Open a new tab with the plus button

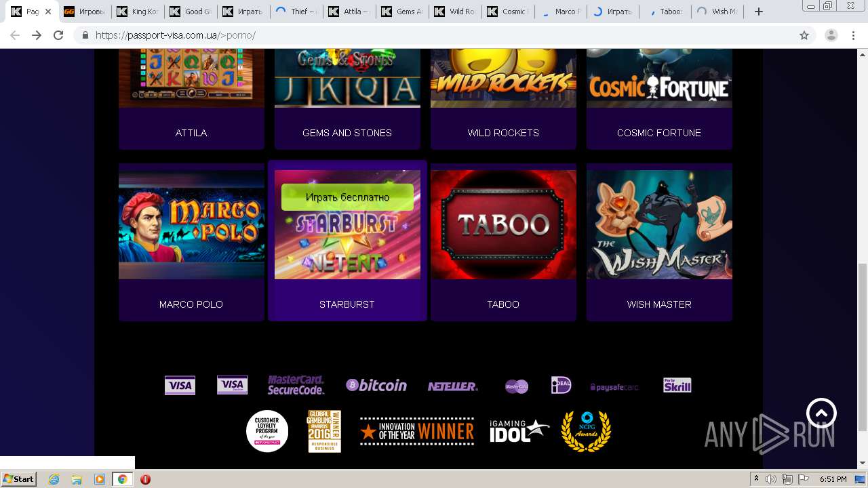[759, 12]
